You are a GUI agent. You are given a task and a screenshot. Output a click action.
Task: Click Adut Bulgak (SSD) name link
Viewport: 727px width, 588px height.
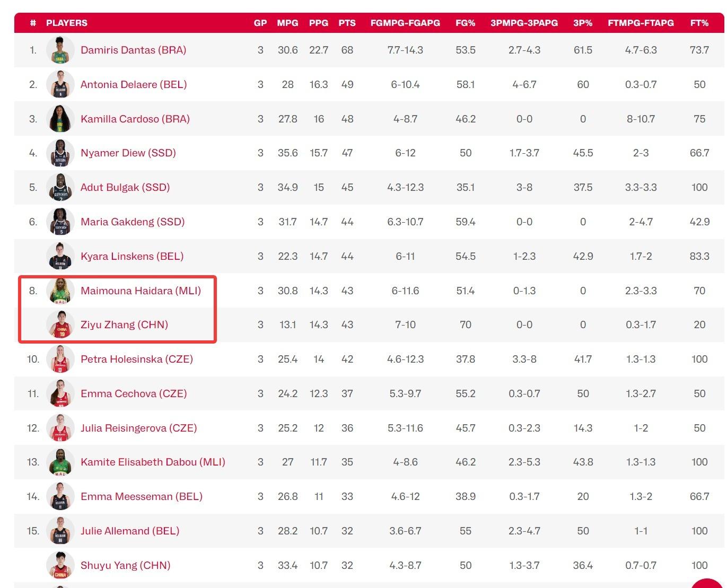click(125, 187)
